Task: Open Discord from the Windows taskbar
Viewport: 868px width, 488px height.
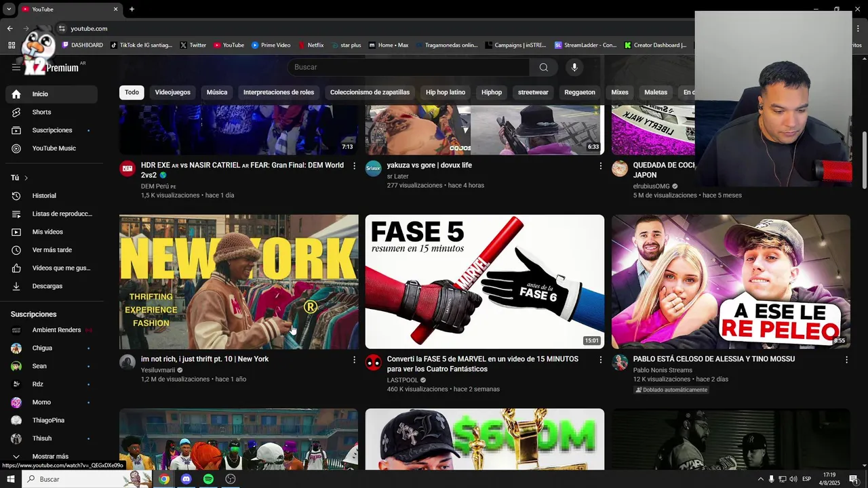Action: 186,479
